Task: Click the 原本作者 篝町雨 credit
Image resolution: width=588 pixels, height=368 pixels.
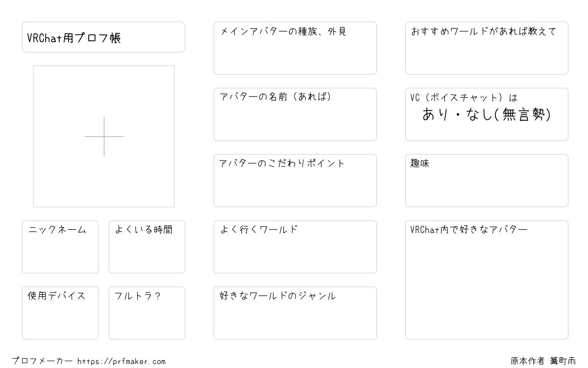Action: tap(543, 361)
